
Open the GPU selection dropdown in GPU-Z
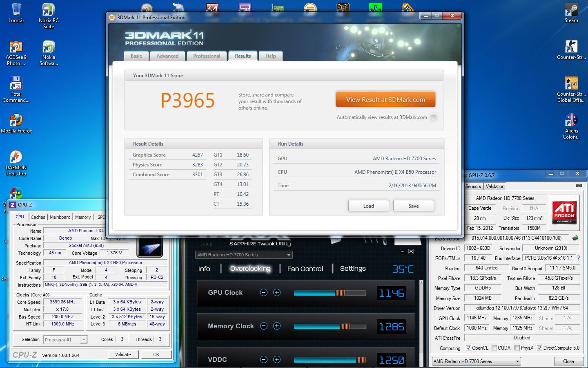[x=477, y=361]
